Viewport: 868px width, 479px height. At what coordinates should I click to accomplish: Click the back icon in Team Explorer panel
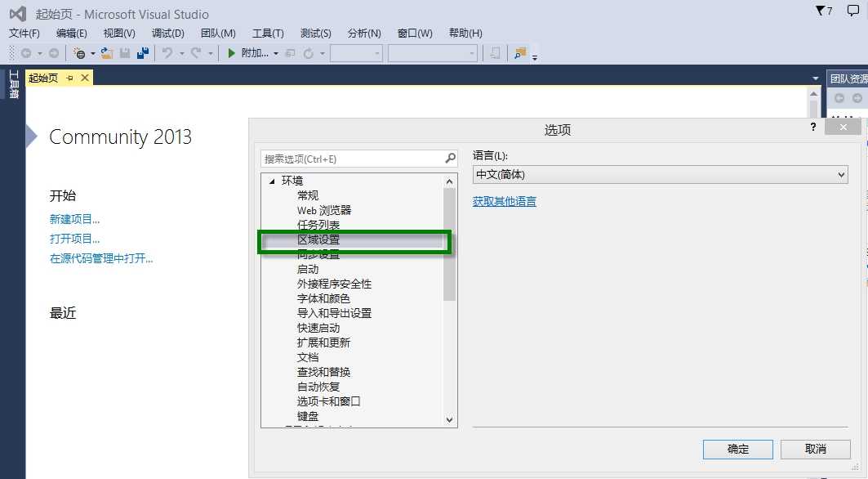(839, 98)
